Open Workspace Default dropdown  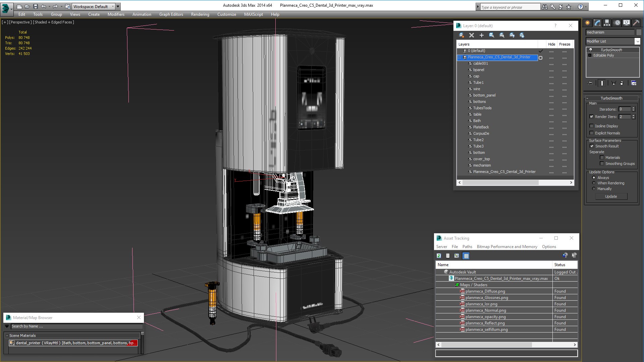(94, 6)
